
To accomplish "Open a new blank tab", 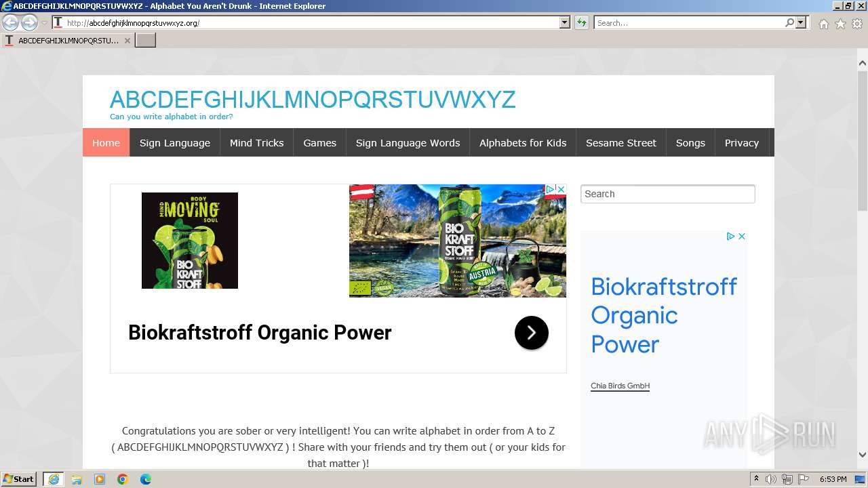I will click(x=146, y=40).
